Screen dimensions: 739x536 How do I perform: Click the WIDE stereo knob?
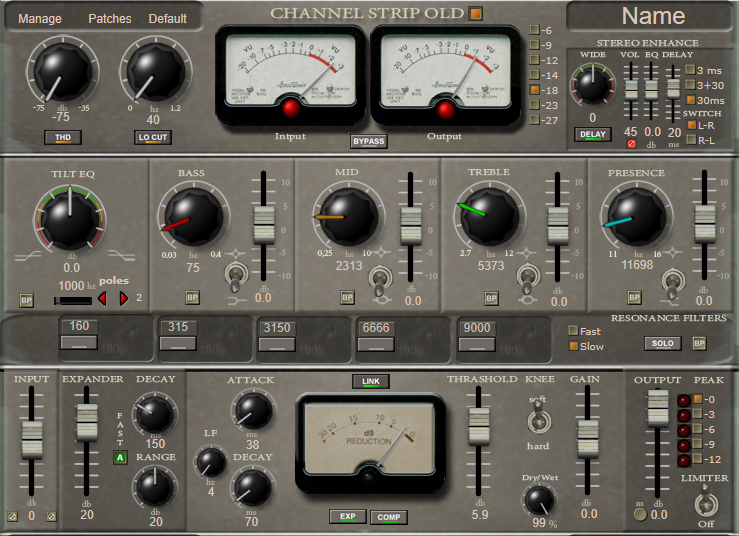(x=592, y=85)
